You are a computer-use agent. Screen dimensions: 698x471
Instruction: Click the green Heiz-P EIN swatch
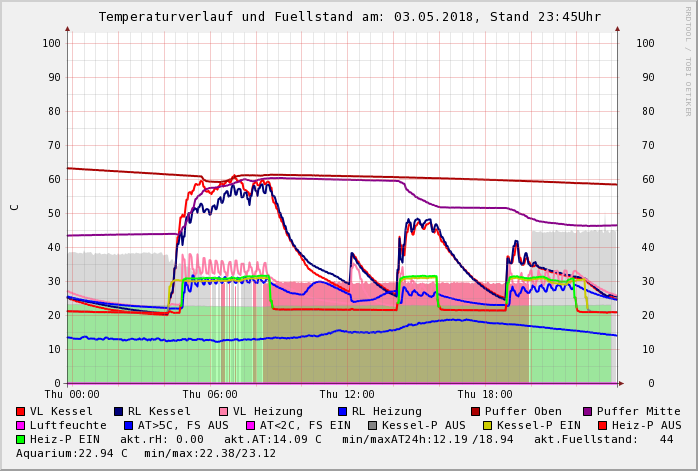click(21, 439)
